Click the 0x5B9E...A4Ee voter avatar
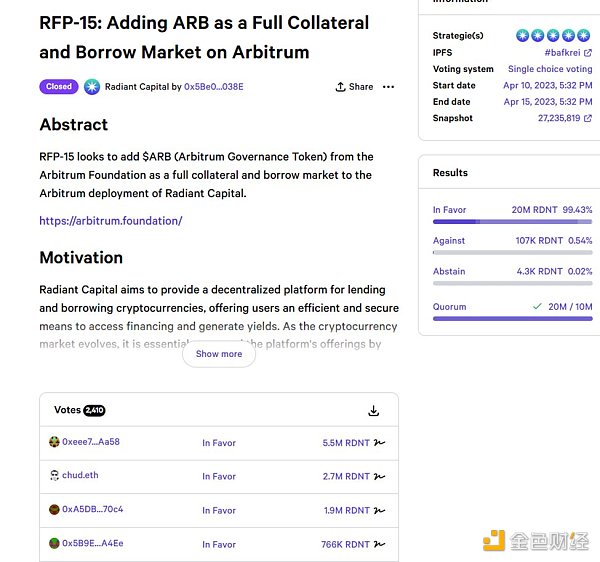 click(54, 544)
